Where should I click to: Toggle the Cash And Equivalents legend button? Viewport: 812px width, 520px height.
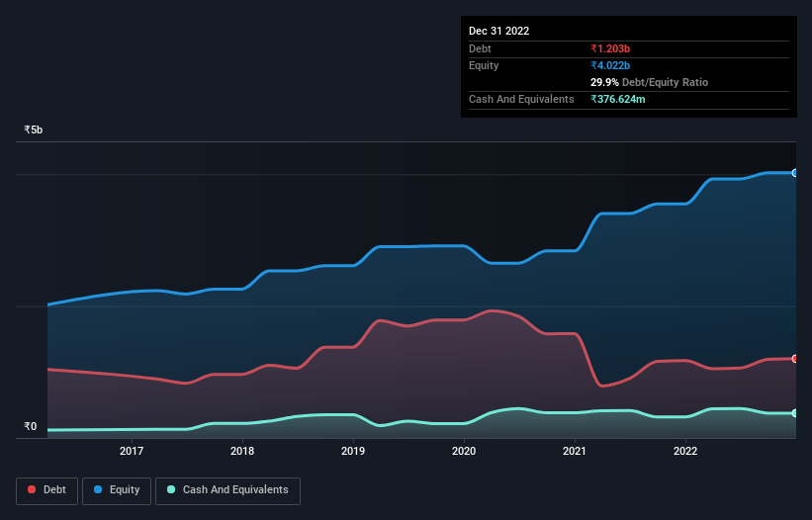point(227,490)
